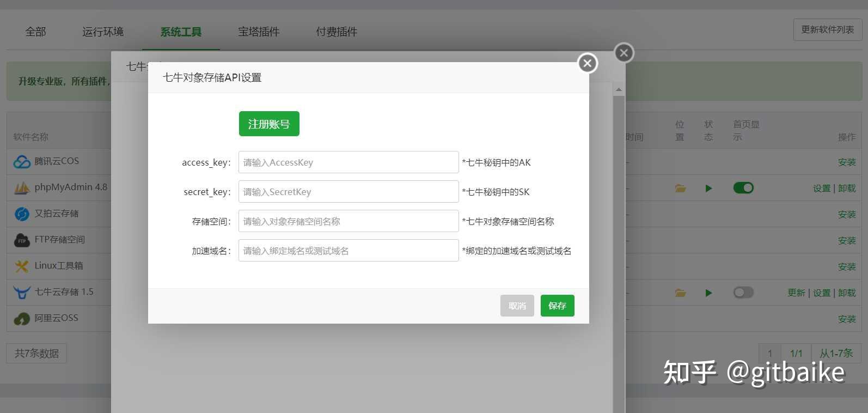Image resolution: width=868 pixels, height=413 pixels.
Task: Click the FTP存储空间 name text
Action: (59, 240)
